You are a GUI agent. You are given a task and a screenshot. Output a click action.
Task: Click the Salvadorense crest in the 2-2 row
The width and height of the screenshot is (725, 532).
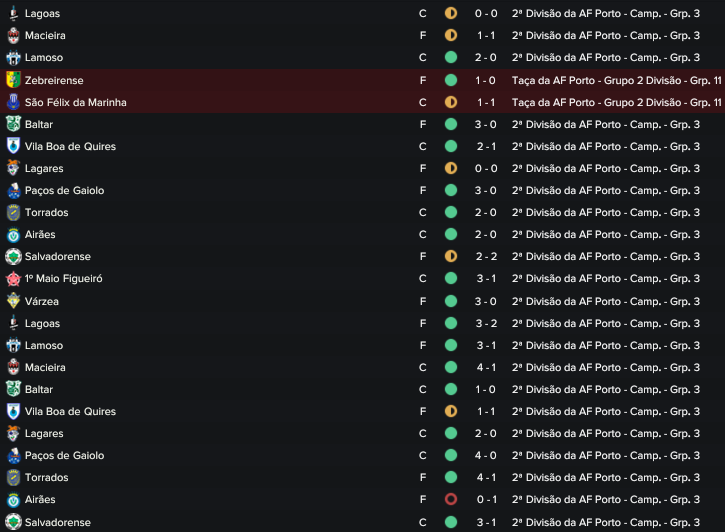[13, 256]
